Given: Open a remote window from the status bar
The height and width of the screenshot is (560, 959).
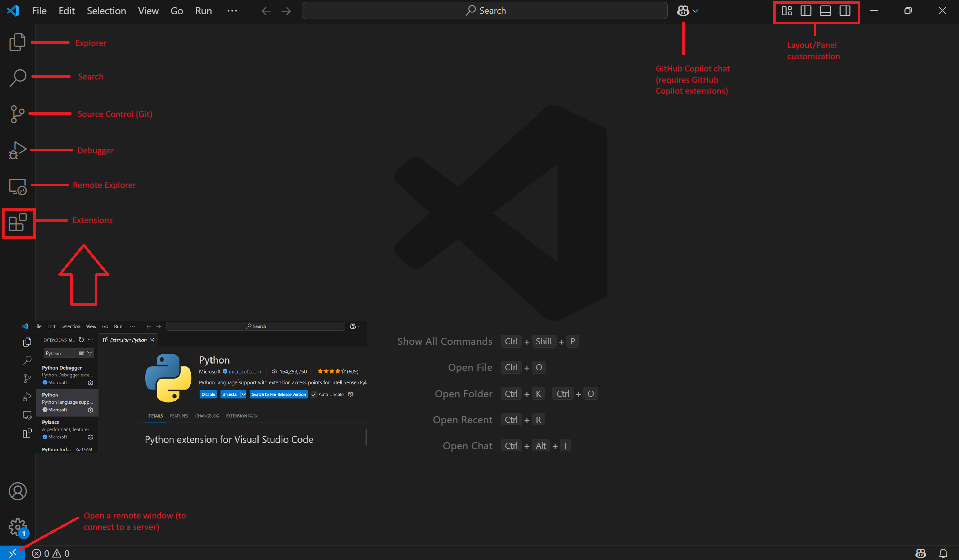Looking at the screenshot, I should pos(12,553).
